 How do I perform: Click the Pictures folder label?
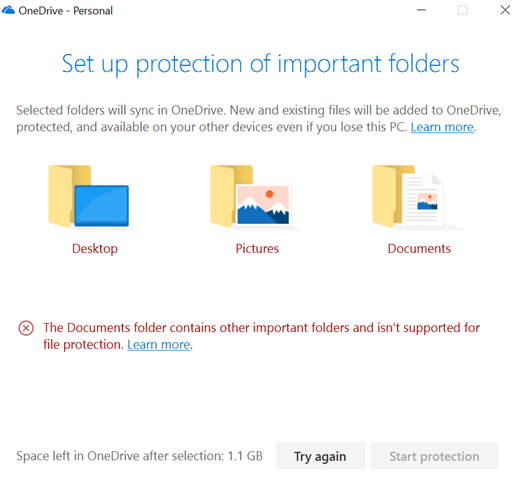257,249
